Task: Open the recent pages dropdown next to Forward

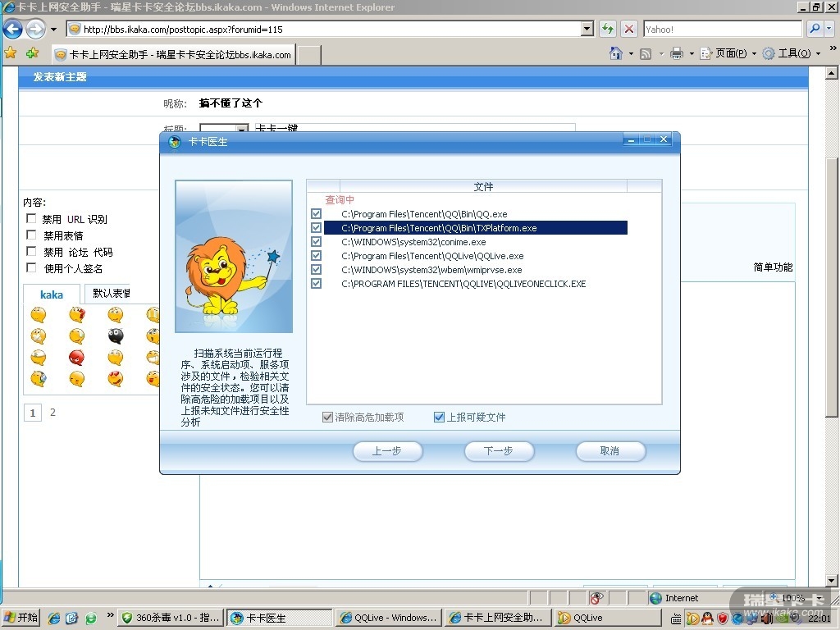Action: click(53, 29)
